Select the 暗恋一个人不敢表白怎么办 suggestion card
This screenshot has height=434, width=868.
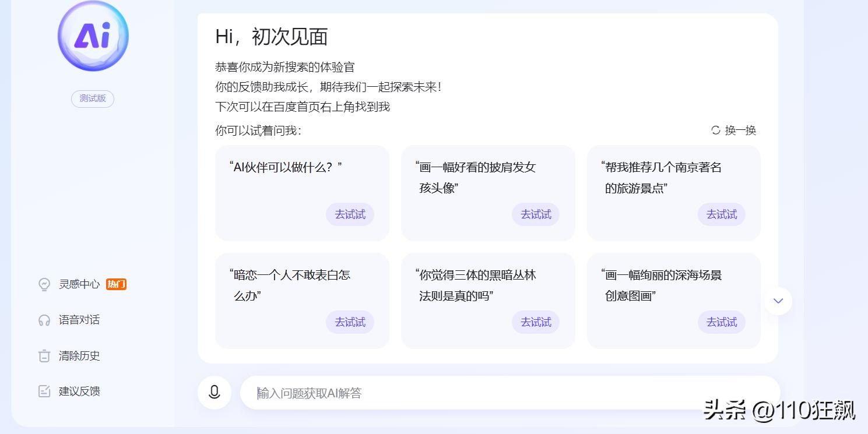coord(301,285)
